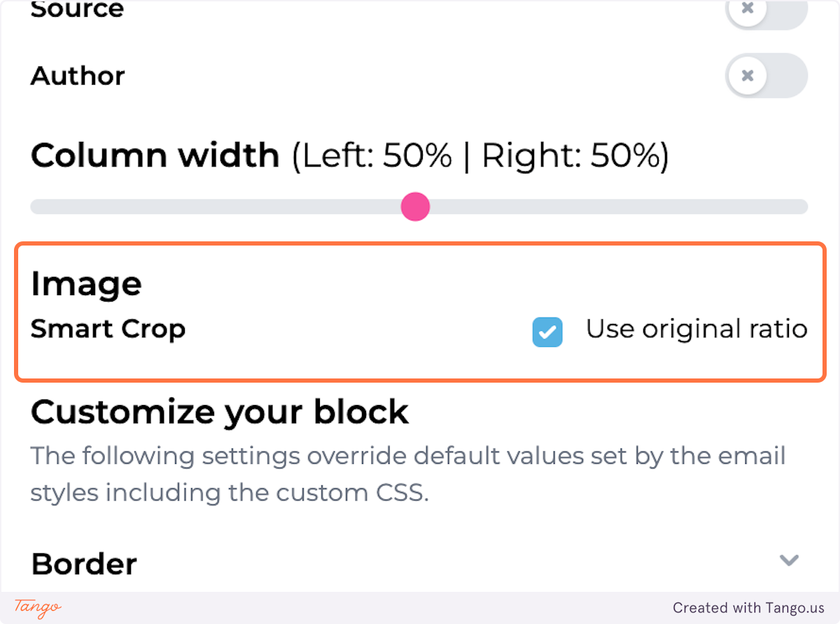The width and height of the screenshot is (840, 624).
Task: Select the Smart Crop label
Action: pos(108,329)
